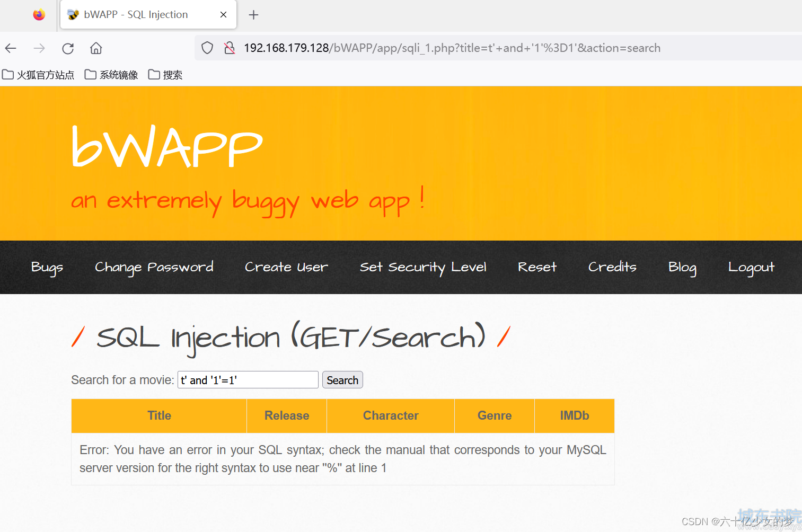Close the bWAPP - SQL Injection tab

pos(224,15)
